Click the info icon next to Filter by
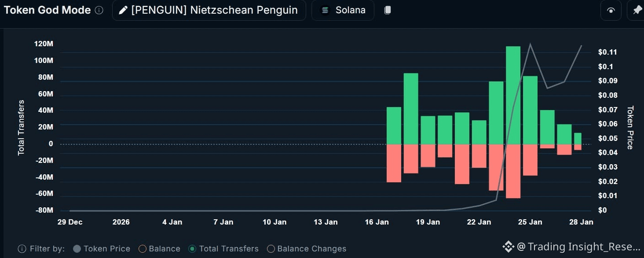 point(22,249)
